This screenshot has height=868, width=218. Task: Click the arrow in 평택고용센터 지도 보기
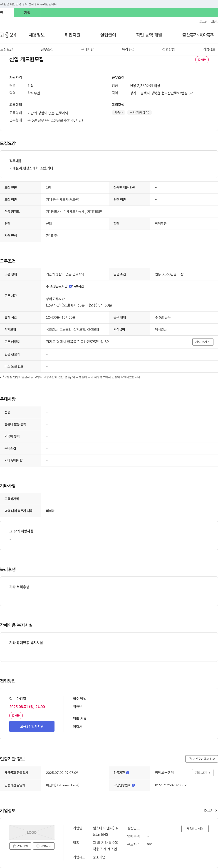click(209, 773)
